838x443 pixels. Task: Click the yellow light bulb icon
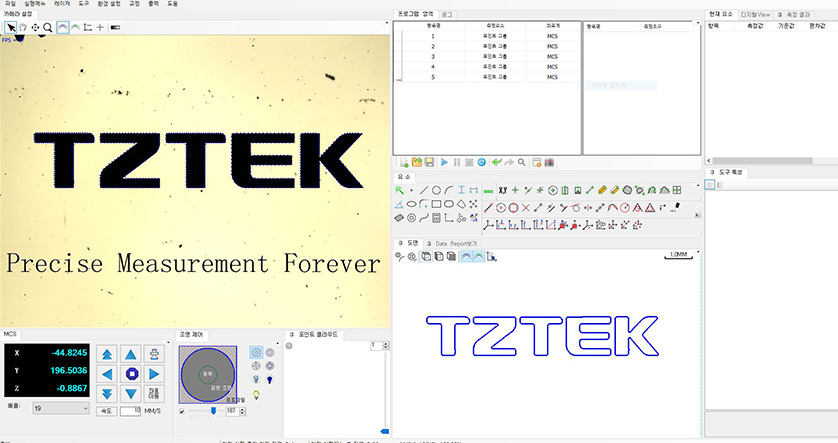point(256,395)
